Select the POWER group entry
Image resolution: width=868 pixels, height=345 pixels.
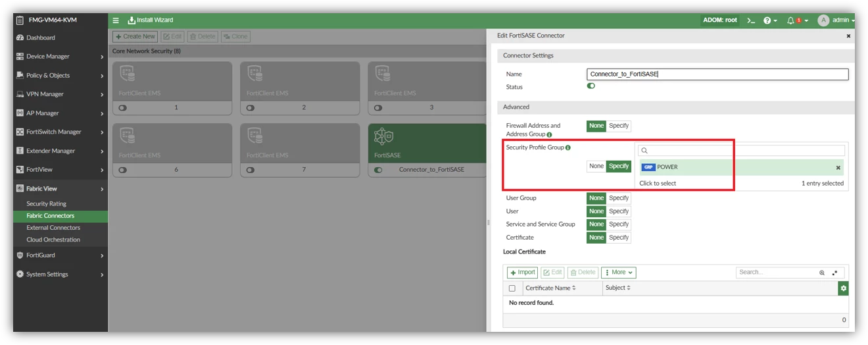click(742, 167)
